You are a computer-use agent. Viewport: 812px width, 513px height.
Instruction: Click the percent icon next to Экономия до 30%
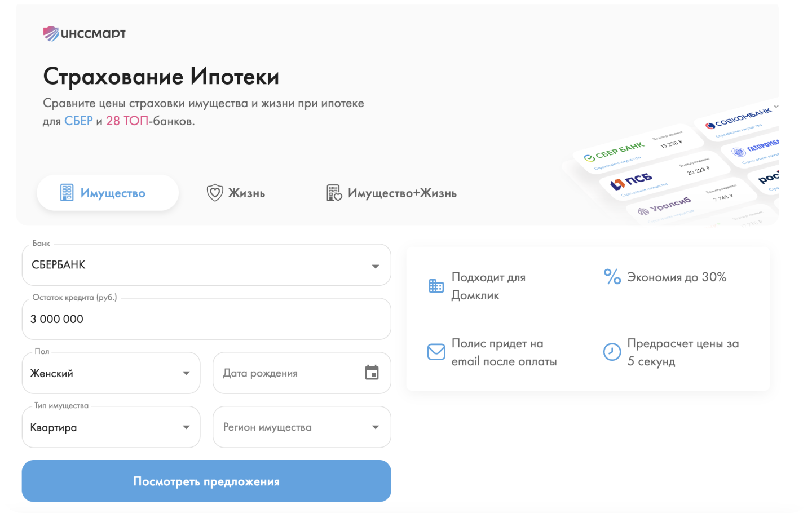(612, 276)
